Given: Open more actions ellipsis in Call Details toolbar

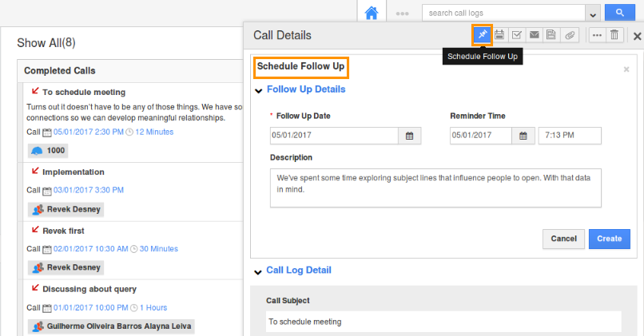Looking at the screenshot, I should click(597, 35).
